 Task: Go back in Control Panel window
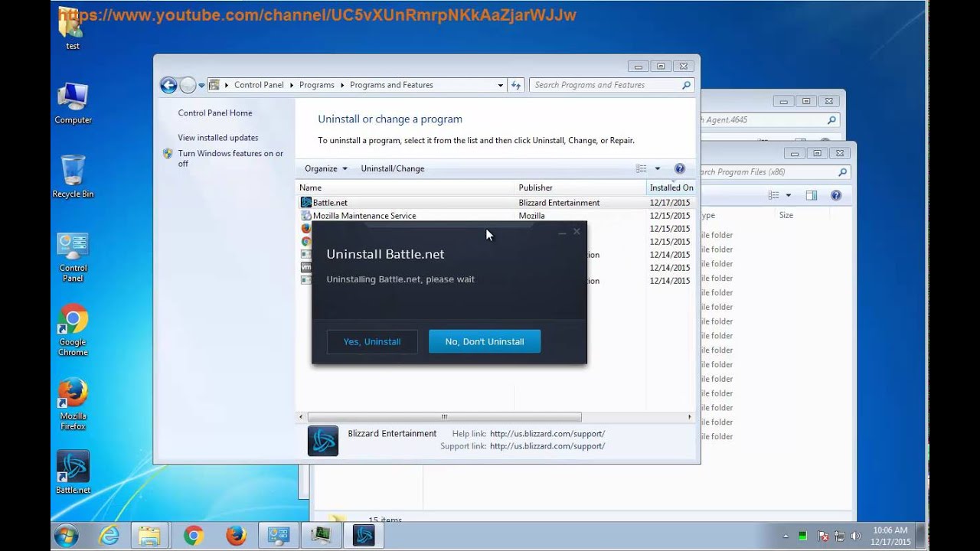click(168, 85)
